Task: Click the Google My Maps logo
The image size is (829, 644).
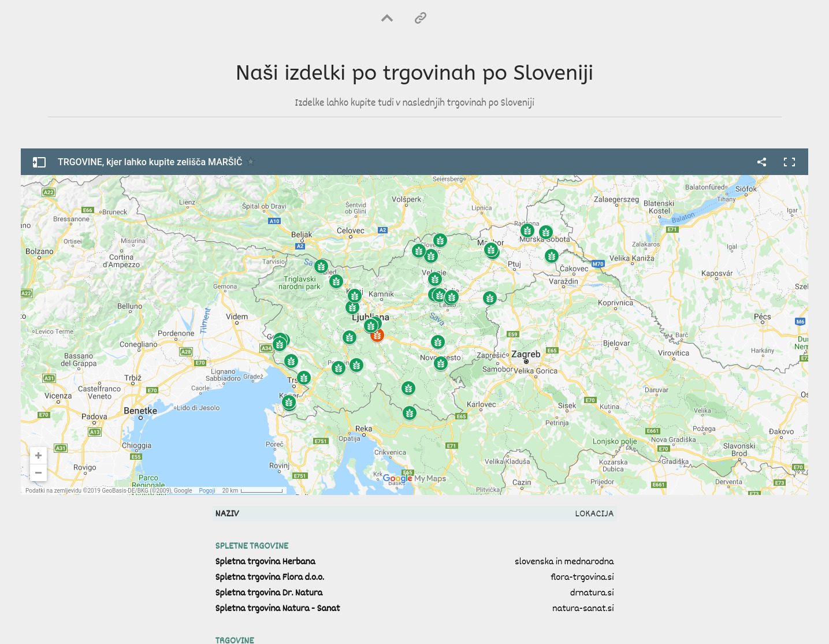Action: pyautogui.click(x=414, y=478)
